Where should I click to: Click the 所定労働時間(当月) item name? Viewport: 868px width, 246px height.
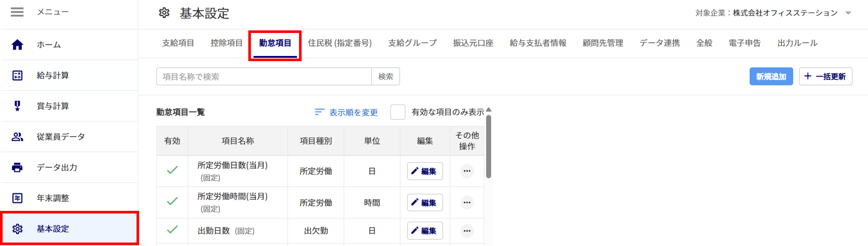pyautogui.click(x=233, y=197)
